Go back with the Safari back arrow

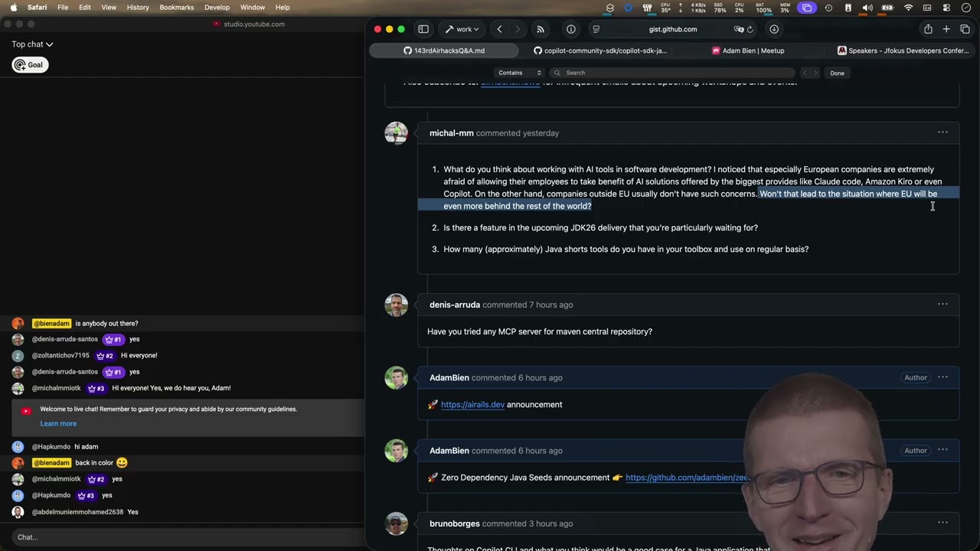pyautogui.click(x=499, y=29)
